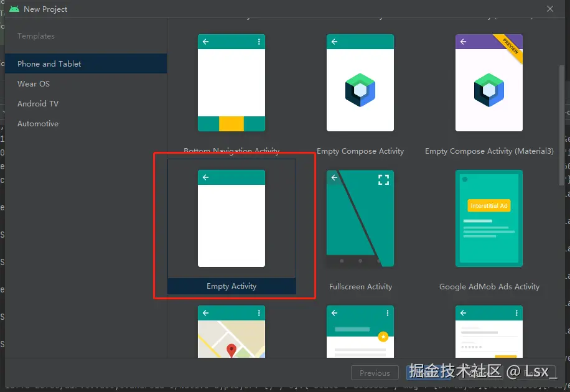
Task: Click the Android logo in title bar
Action: tap(14, 9)
